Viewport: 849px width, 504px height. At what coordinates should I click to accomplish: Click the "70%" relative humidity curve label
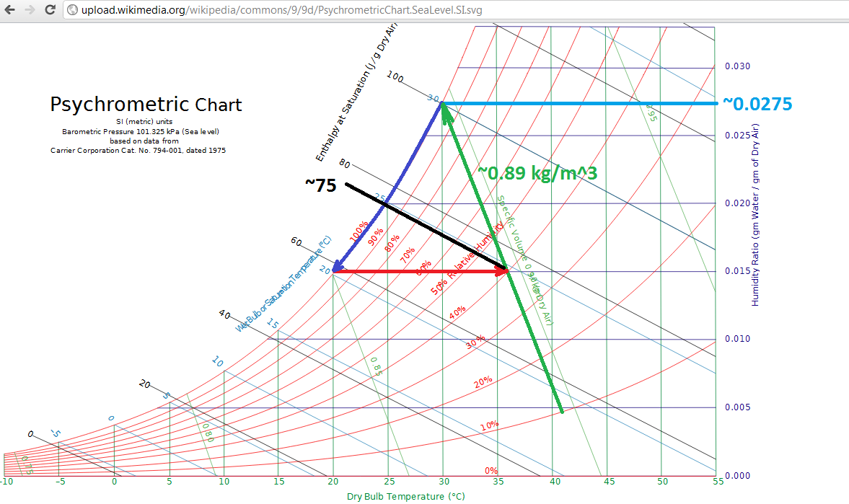[x=408, y=255]
